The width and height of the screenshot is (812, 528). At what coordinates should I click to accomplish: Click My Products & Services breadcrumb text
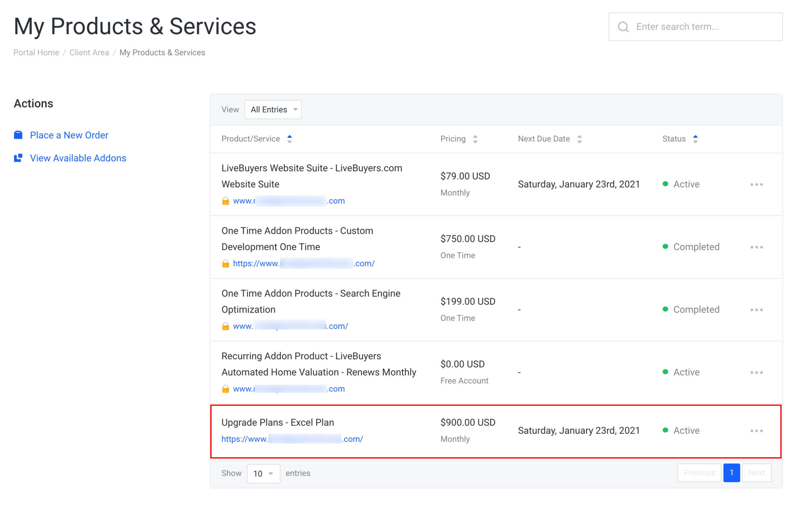[162, 52]
